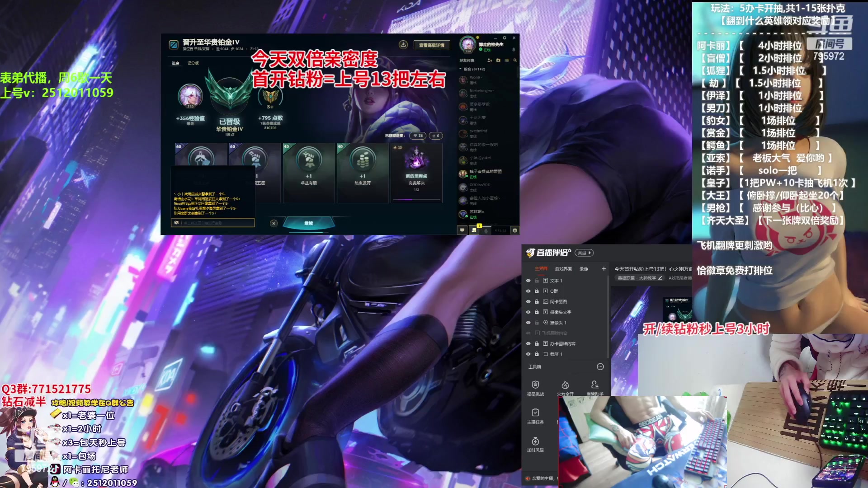Click the add friend icon

click(x=490, y=60)
